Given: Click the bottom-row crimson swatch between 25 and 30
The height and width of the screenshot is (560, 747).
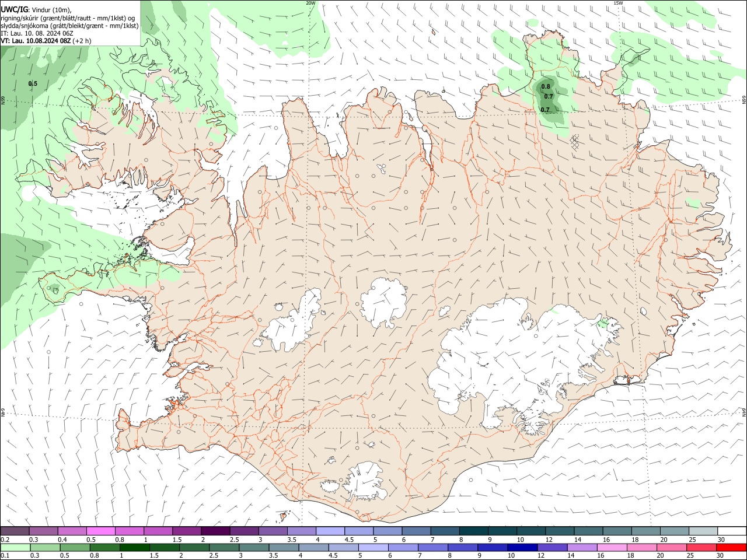Looking at the screenshot, I should click(x=701, y=547).
